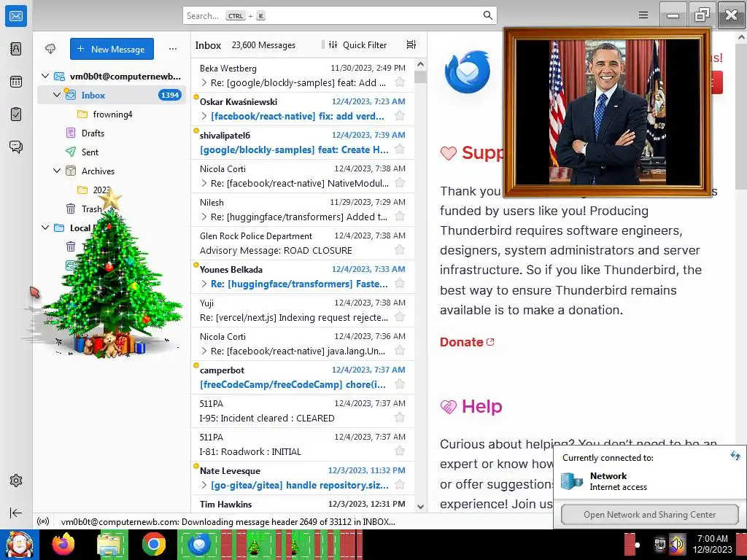
Task: Open the frowning4 subfolder
Action: 112,114
